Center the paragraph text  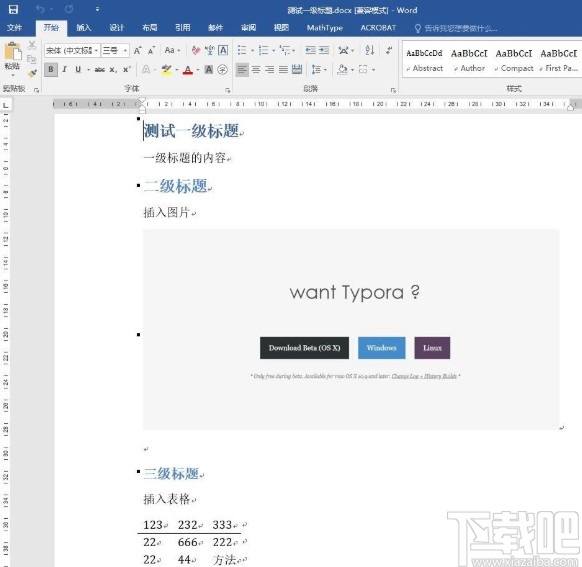[x=256, y=69]
